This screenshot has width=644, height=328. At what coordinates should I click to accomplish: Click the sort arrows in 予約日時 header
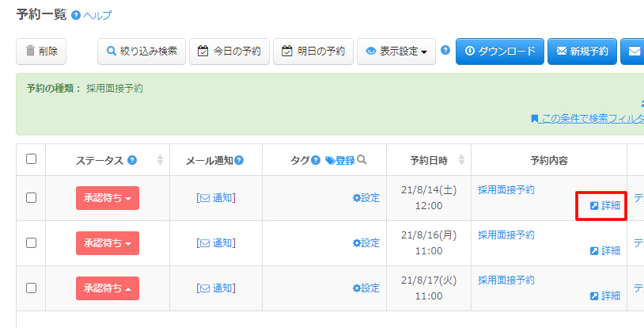[x=461, y=160]
